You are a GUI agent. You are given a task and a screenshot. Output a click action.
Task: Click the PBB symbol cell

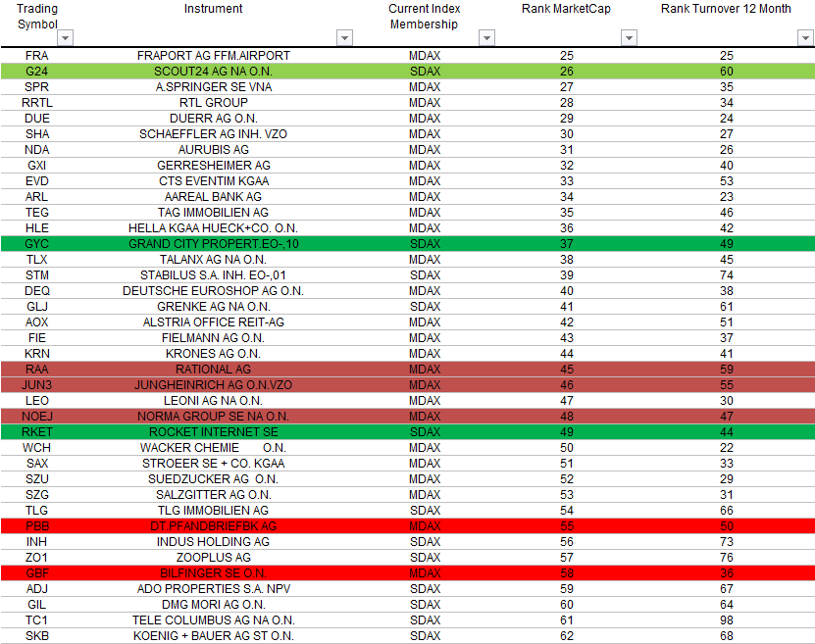37,526
